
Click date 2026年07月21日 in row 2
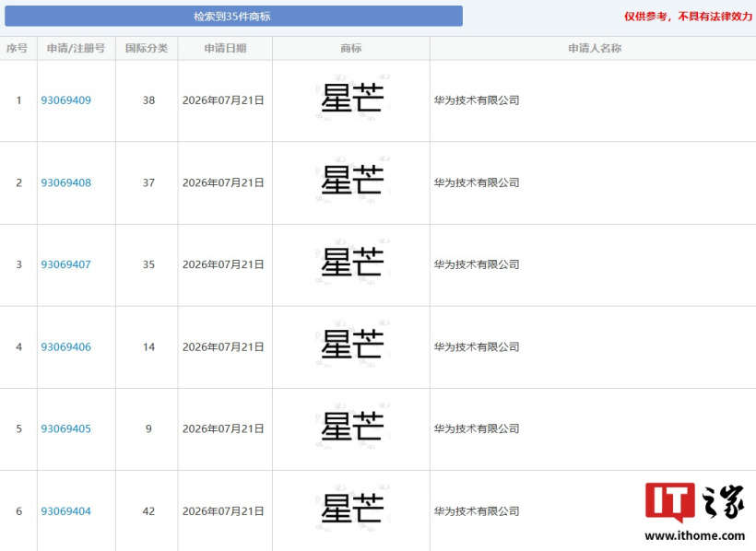(223, 182)
